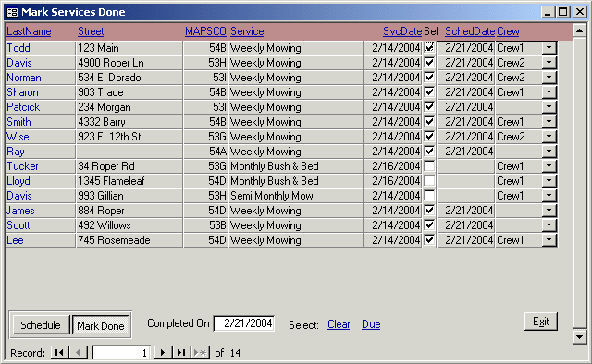Click the Due selection link
Viewport: 592px width, 364px height.
[x=371, y=324]
